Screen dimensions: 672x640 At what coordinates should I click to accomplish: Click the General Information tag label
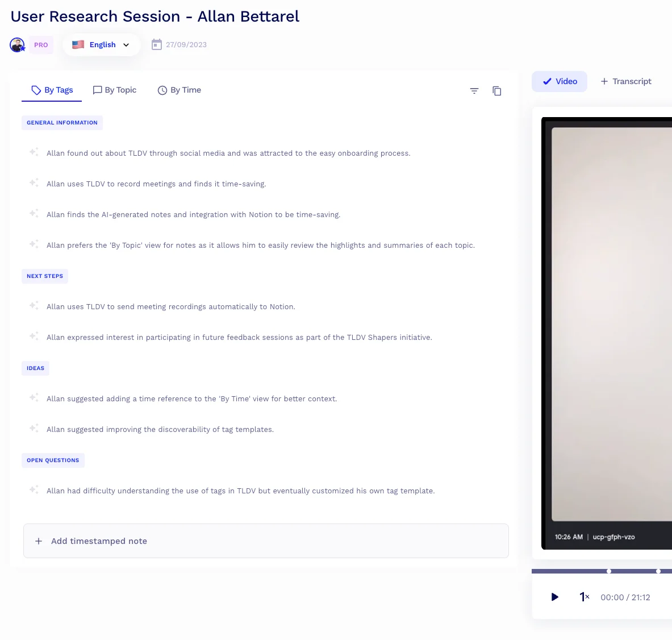coord(62,123)
